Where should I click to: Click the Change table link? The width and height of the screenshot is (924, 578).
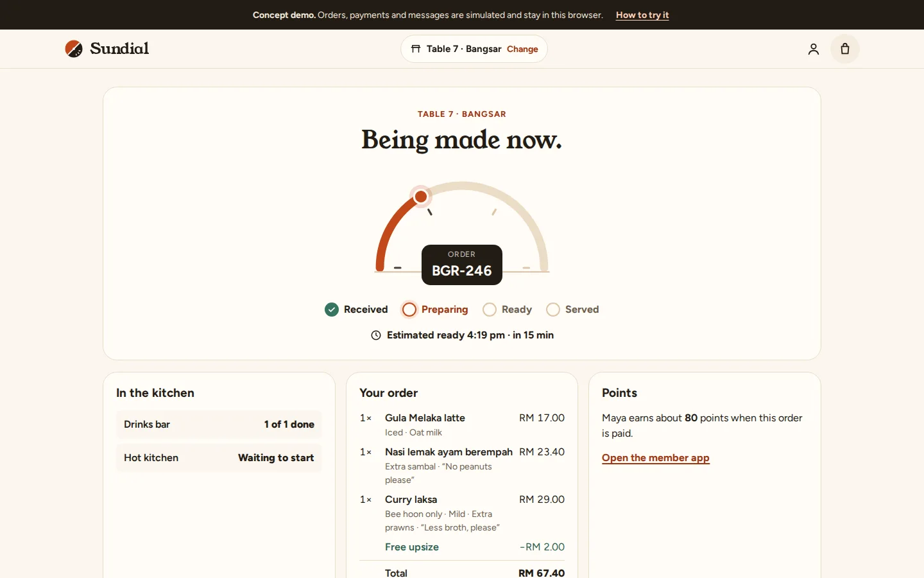click(522, 49)
